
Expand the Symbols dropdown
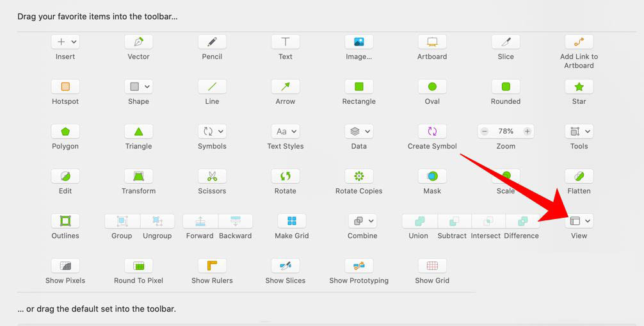click(212, 131)
